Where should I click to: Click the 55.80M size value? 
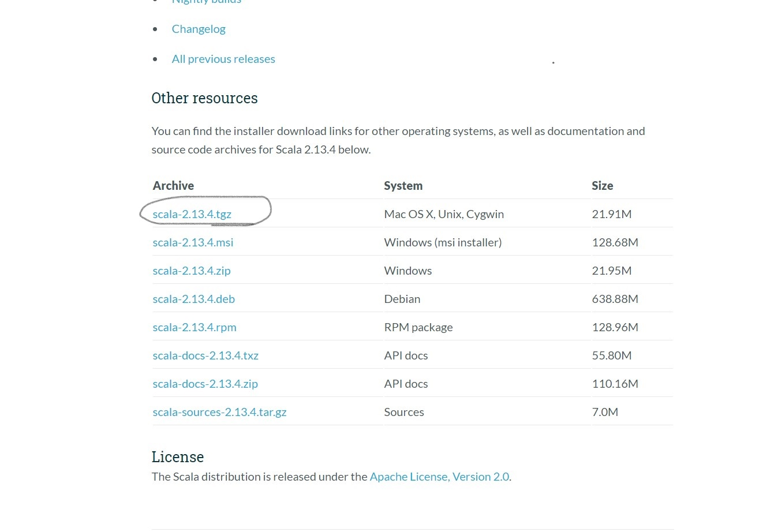[x=612, y=355]
